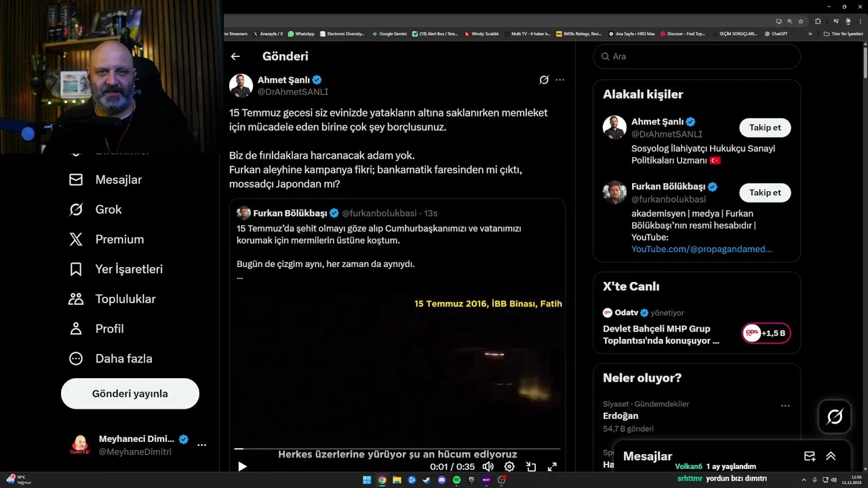Open Furkan Bölükbaşı avatar in Alakalı kişiler

614,192
